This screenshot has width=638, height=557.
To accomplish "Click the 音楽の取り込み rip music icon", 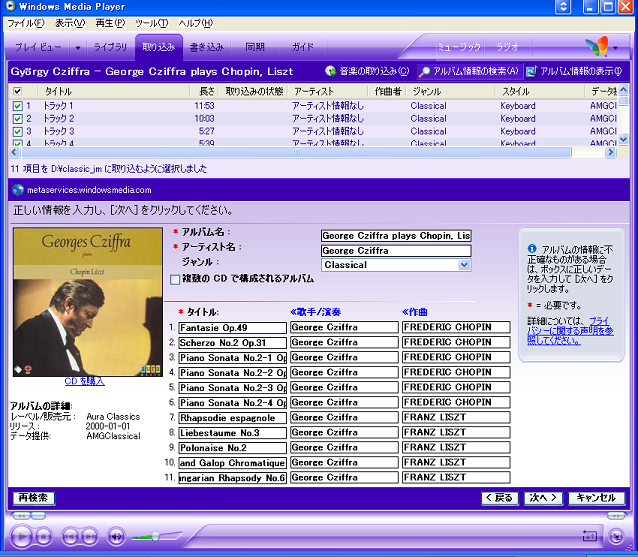I will click(330, 71).
